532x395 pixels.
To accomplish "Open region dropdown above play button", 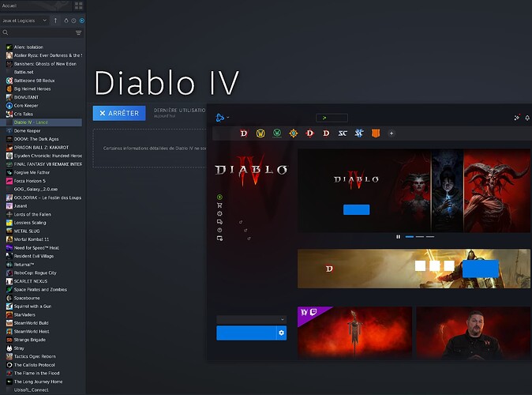I will [x=252, y=319].
